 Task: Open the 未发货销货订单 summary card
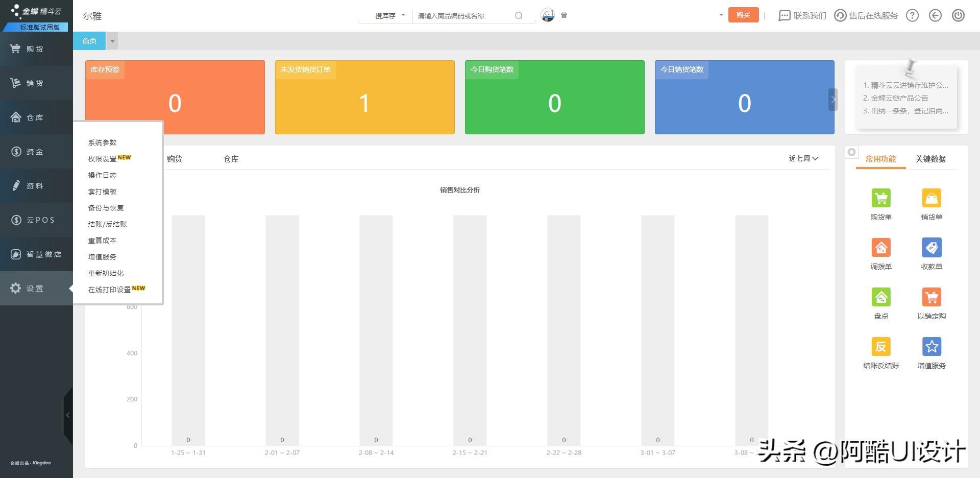pos(365,97)
